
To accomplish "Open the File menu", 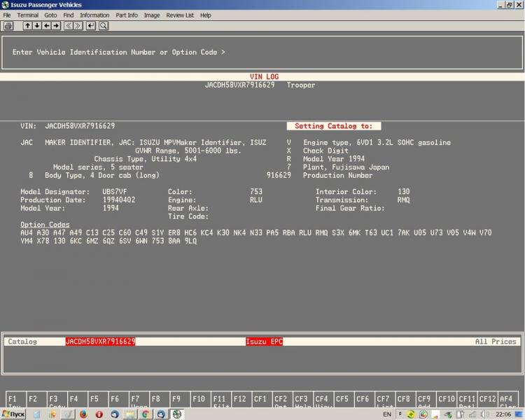I will pyautogui.click(x=7, y=15).
